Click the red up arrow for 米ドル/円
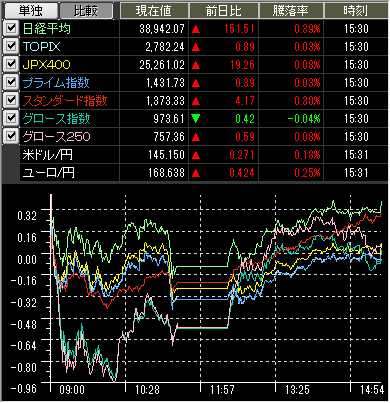This screenshot has height=403, width=390. (196, 155)
